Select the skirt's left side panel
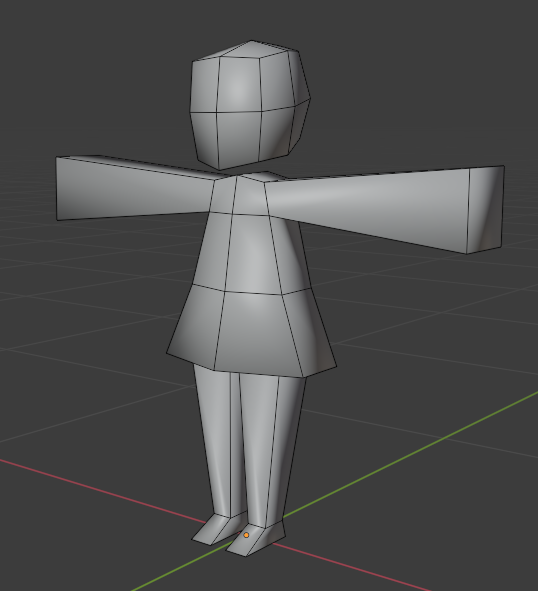 pyautogui.click(x=194, y=325)
